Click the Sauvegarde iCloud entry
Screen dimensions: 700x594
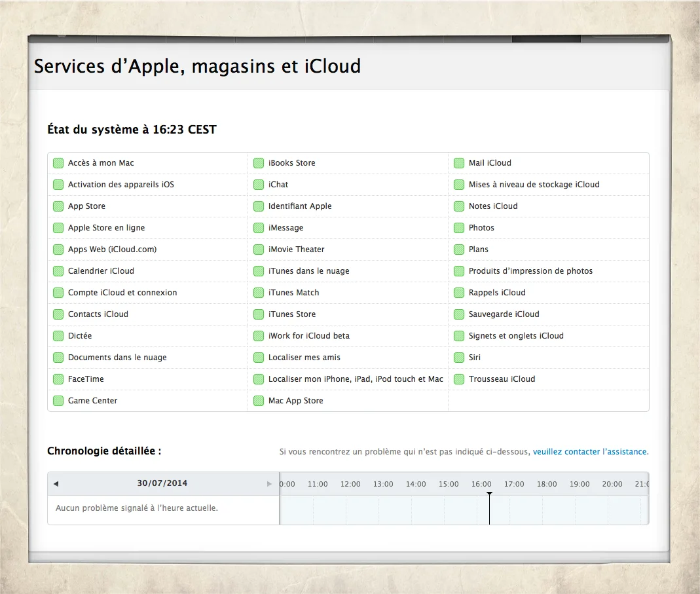pyautogui.click(x=549, y=314)
